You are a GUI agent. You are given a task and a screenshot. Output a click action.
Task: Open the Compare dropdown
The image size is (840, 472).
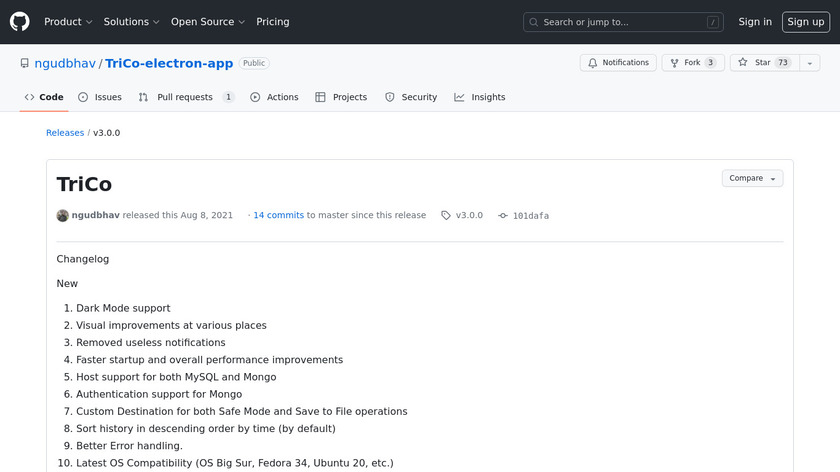pyautogui.click(x=752, y=178)
